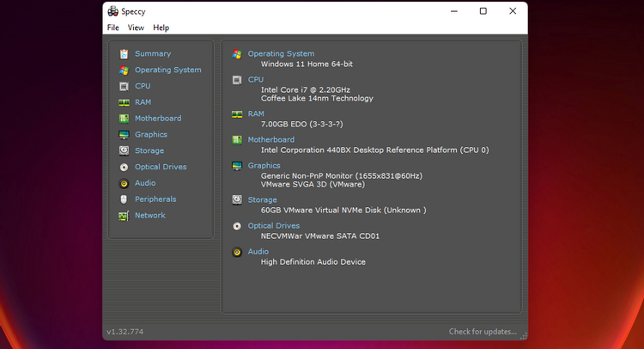Image resolution: width=644 pixels, height=349 pixels.
Task: Click 'Intel Core i7 @ 2.20GHz' text
Action: 306,89
